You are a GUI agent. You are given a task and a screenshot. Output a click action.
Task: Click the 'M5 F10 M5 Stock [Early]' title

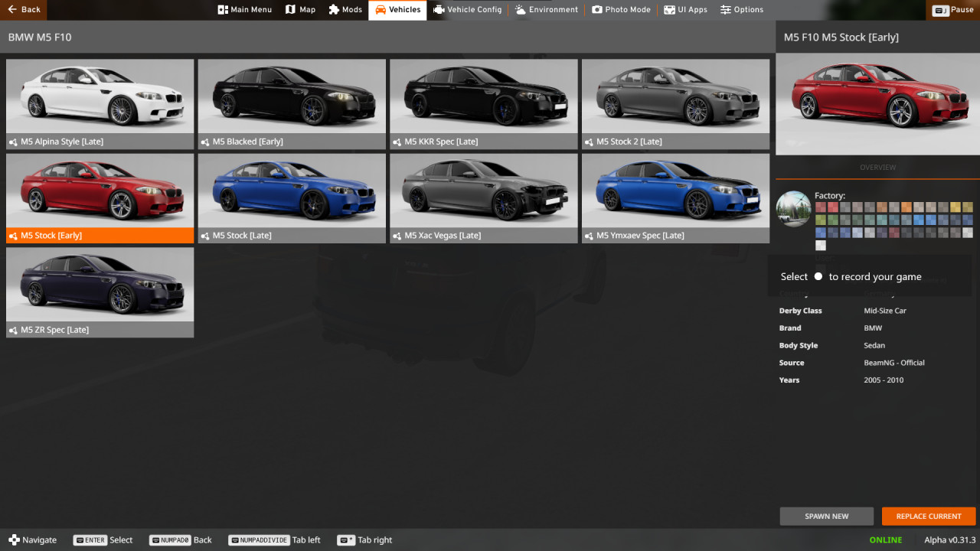tap(841, 37)
